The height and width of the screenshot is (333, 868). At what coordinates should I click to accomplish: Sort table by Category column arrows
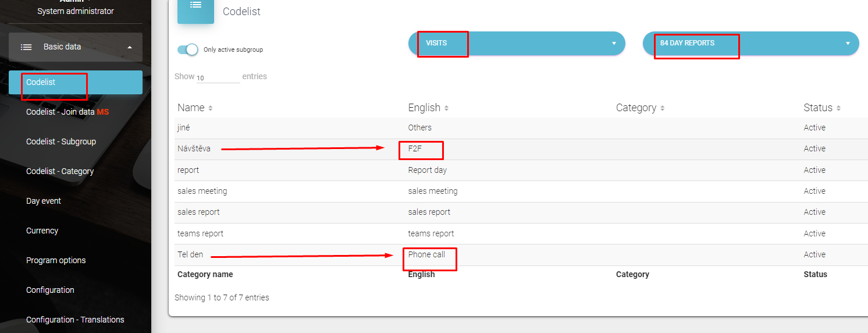[x=663, y=108]
